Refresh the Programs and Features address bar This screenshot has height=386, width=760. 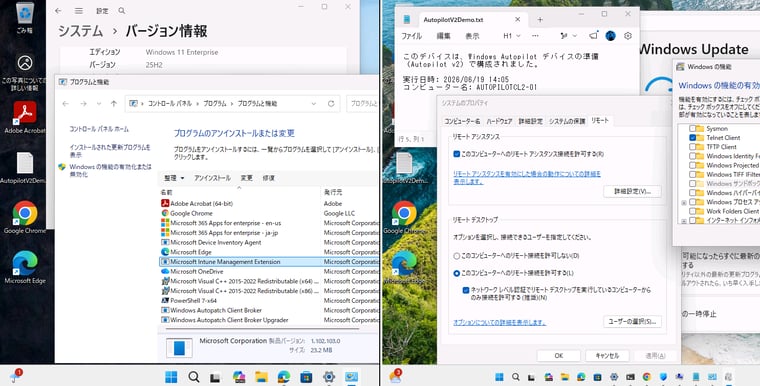coord(331,104)
